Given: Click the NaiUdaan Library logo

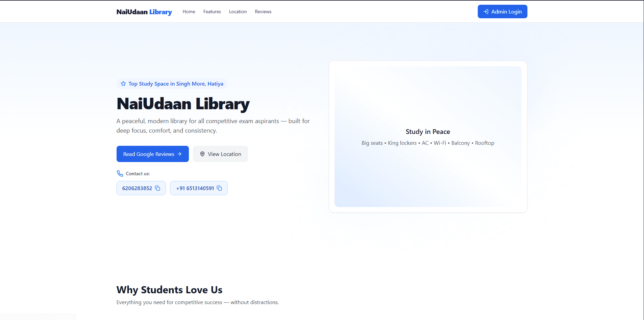Looking at the screenshot, I should (144, 12).
